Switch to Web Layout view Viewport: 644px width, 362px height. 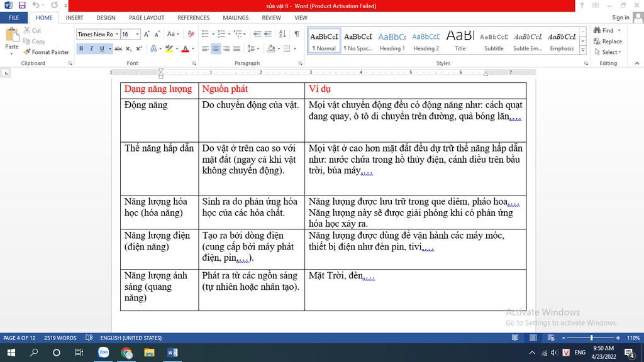551,337
